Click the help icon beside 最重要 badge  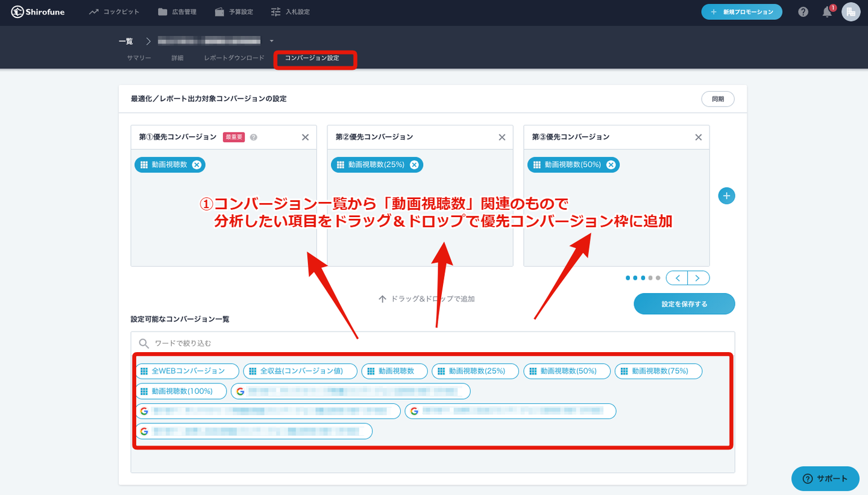coord(254,137)
